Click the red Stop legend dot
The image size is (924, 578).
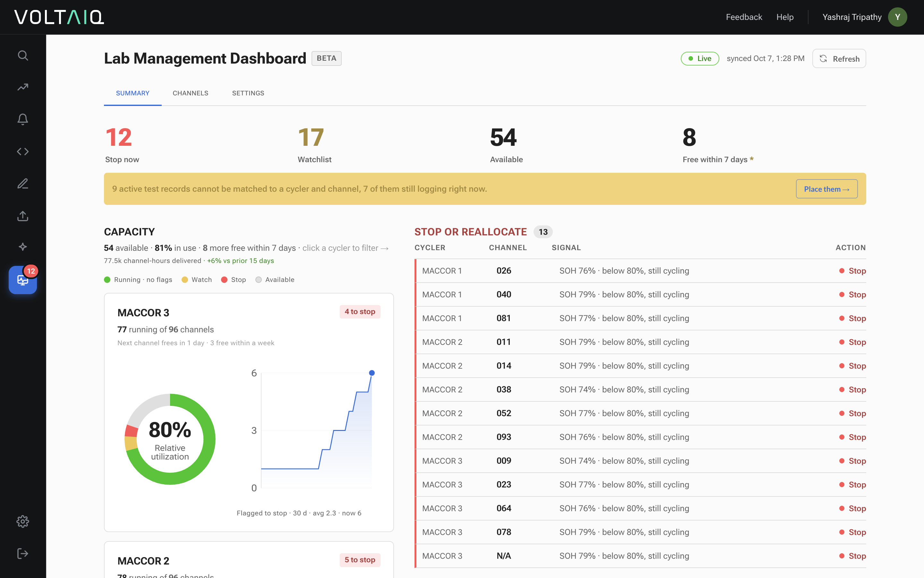pos(224,279)
